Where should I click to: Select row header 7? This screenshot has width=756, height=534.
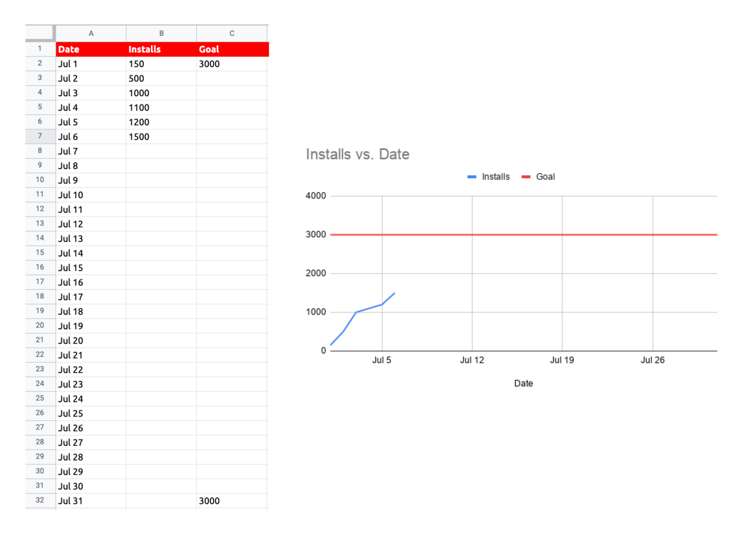tap(40, 136)
